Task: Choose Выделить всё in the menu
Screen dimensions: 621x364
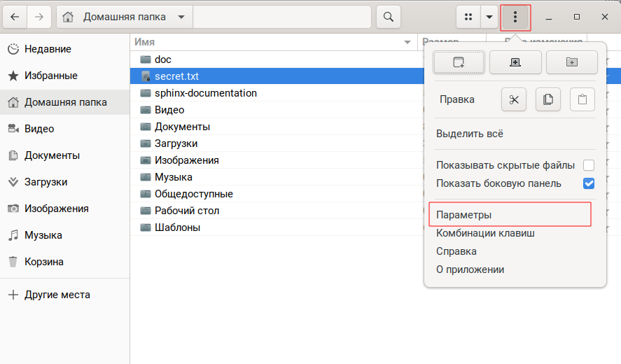Action: pos(469,134)
